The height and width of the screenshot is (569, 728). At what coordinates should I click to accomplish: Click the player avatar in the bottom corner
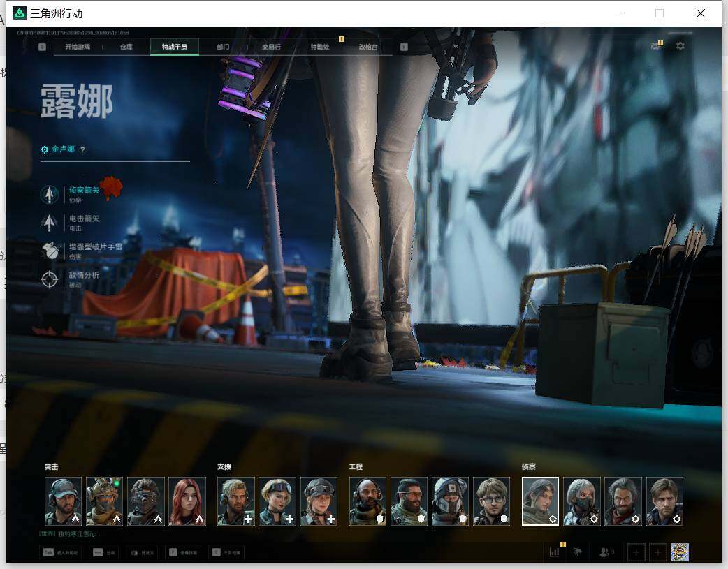click(680, 552)
